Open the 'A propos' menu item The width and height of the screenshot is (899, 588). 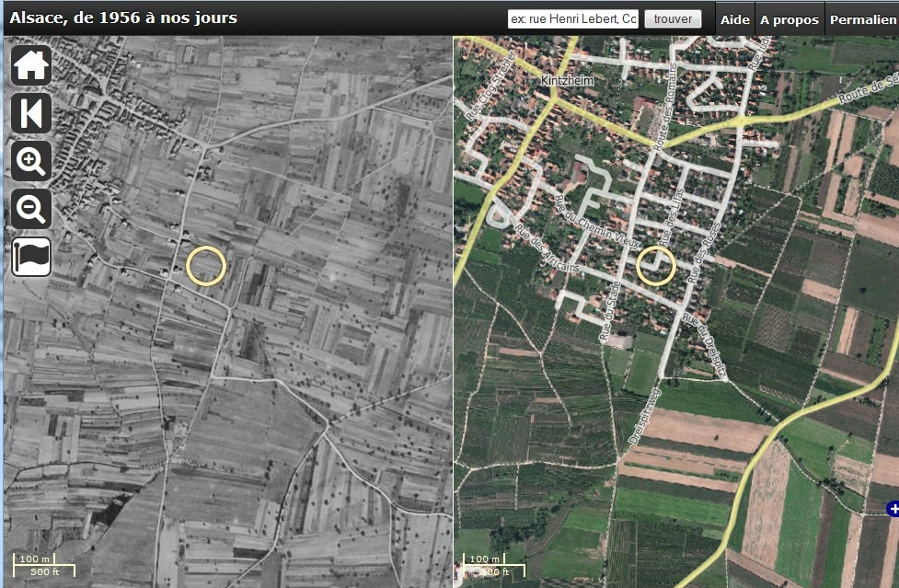coord(789,19)
